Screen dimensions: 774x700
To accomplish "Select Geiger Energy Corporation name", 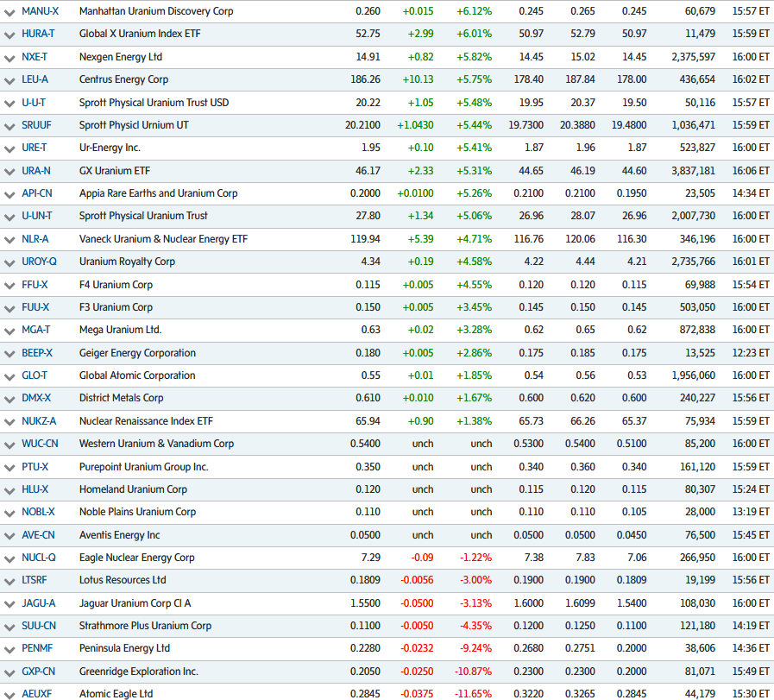I will pyautogui.click(x=138, y=352).
